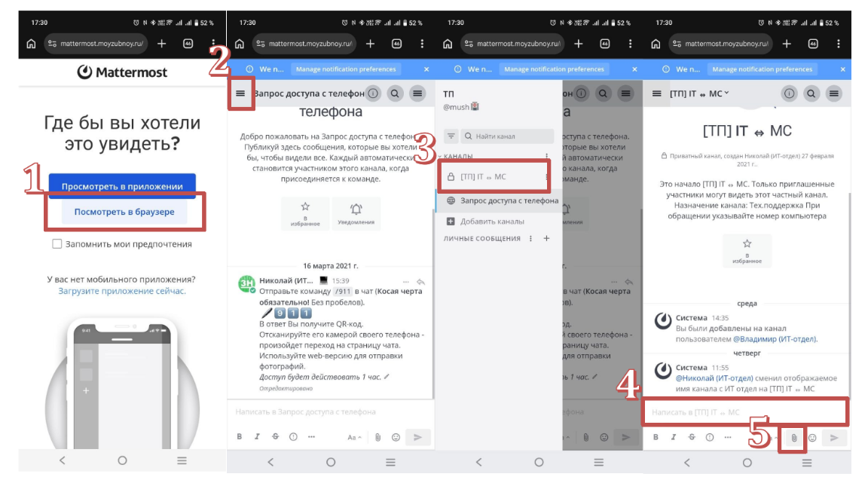Tap 'Manage notification preferences' above 'Запрос доступа' channel

point(346,69)
